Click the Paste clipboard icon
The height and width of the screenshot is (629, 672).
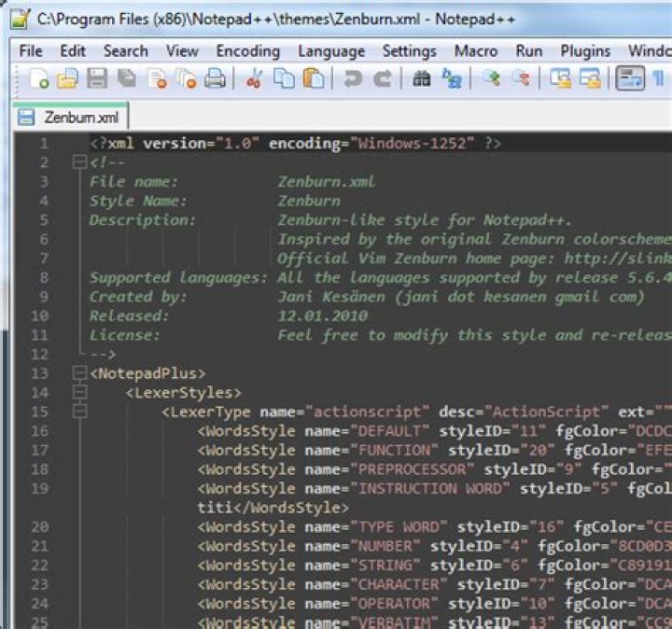coord(314,78)
